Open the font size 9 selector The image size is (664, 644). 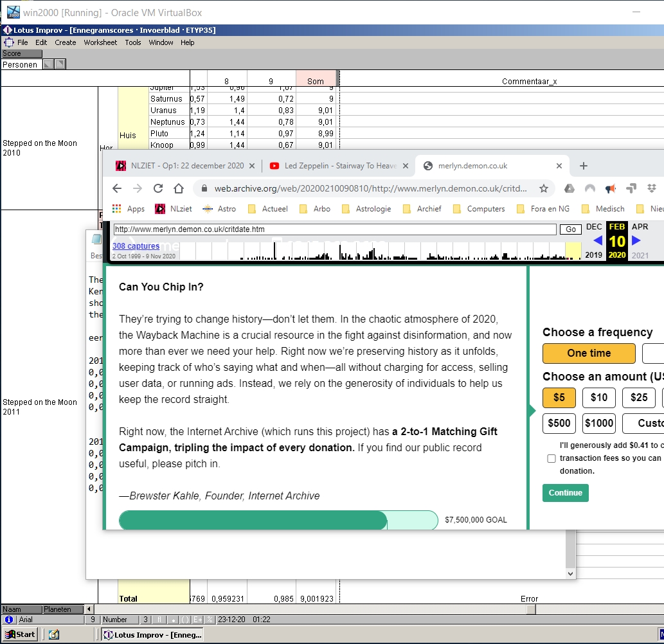coord(92,620)
